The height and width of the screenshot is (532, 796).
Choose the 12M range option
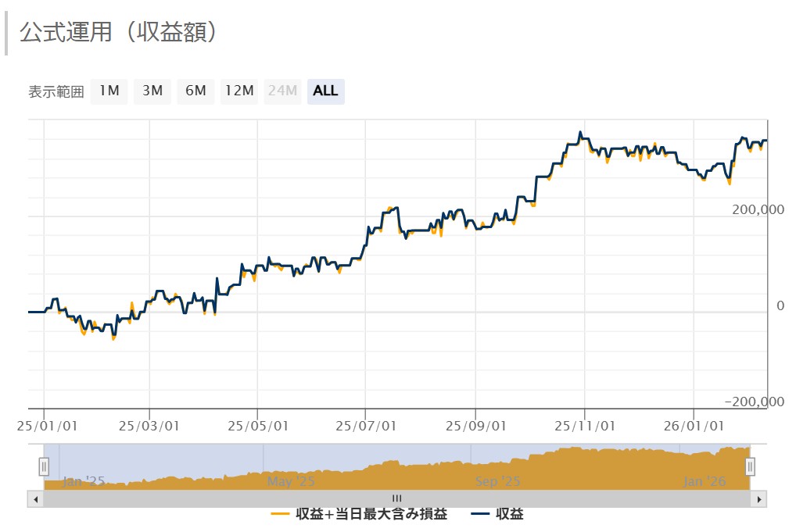[x=239, y=91]
